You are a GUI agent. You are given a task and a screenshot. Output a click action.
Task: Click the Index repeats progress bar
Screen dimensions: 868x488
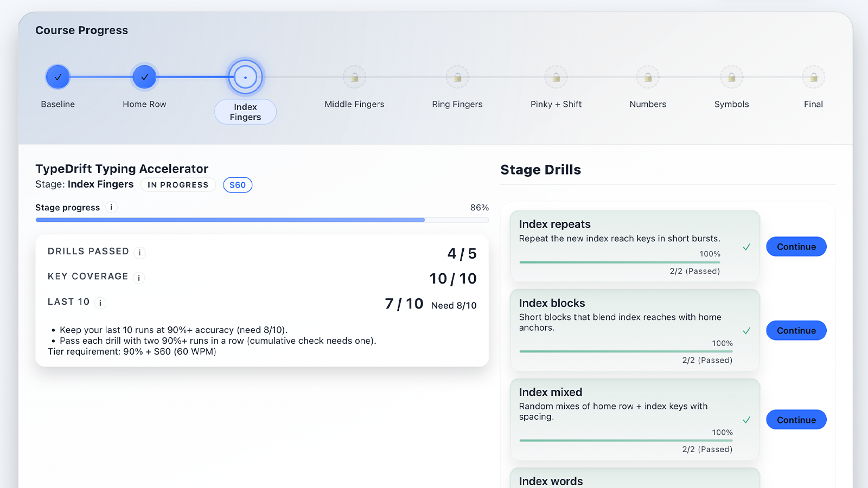click(620, 262)
